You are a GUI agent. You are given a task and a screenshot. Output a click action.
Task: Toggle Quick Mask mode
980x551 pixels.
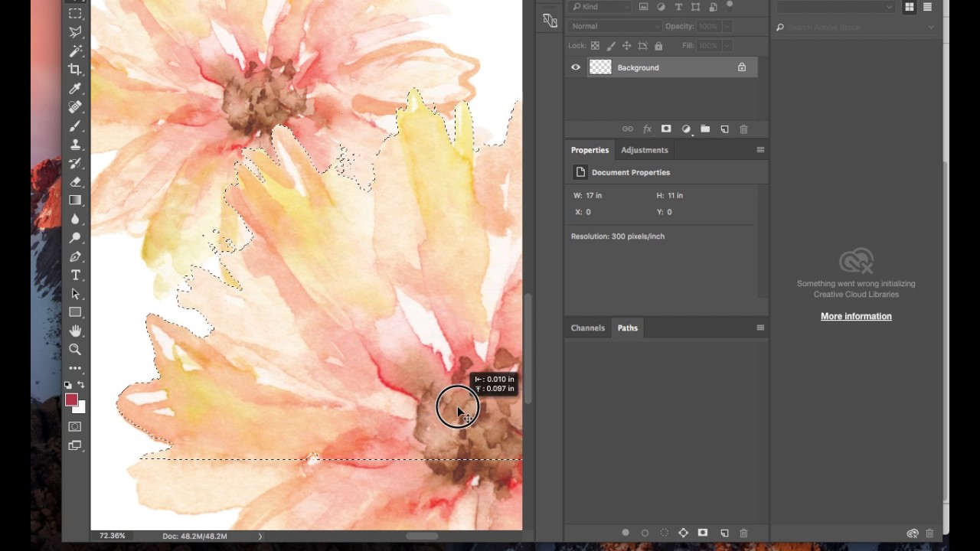point(75,427)
